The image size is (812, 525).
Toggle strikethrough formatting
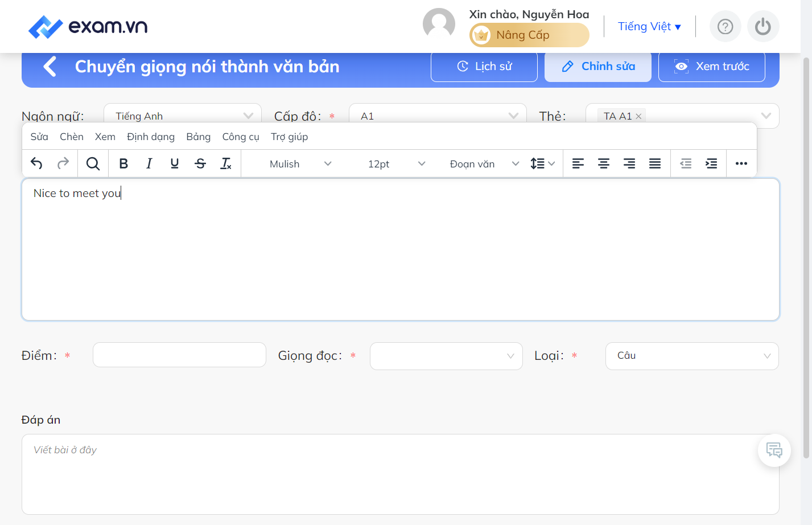point(200,163)
